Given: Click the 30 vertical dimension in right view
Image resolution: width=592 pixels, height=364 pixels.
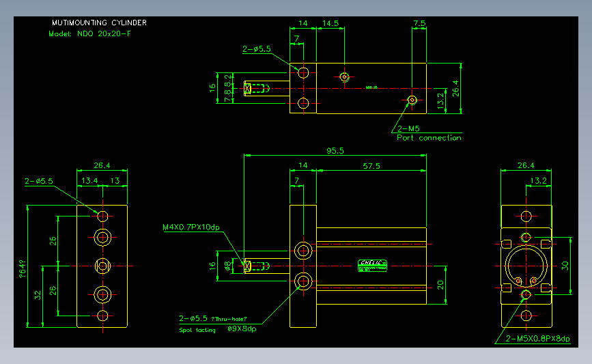Looking at the screenshot, I should [565, 266].
